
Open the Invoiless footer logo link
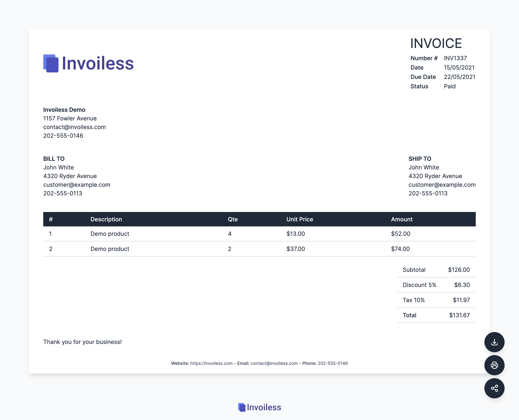point(259,407)
